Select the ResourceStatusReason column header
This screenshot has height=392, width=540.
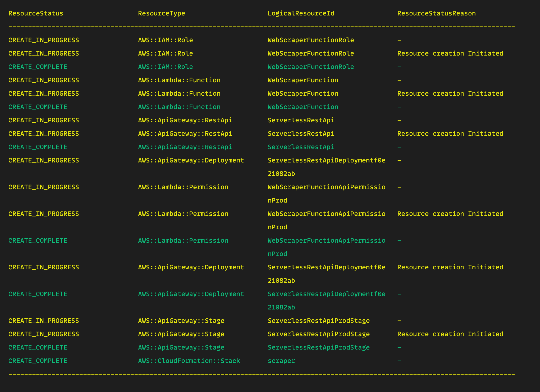point(436,13)
